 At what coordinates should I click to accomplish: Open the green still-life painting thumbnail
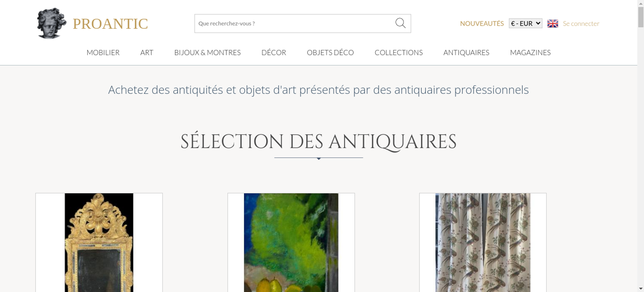tap(291, 242)
